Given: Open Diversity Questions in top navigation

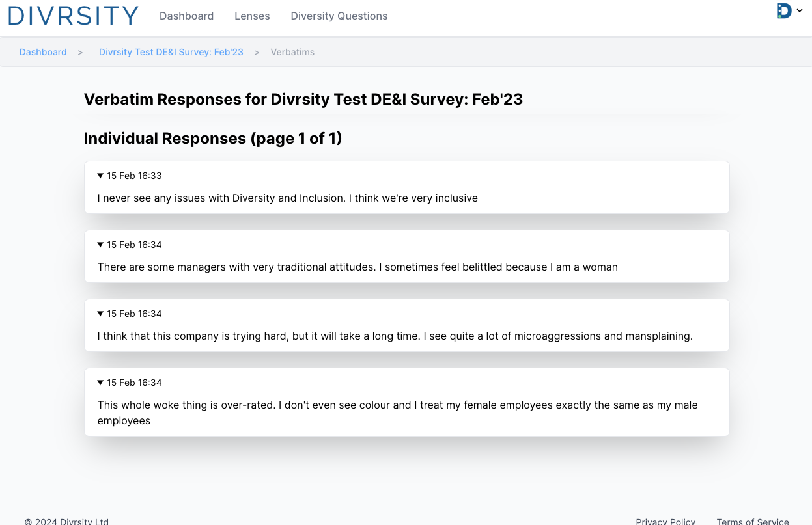Looking at the screenshot, I should pyautogui.click(x=339, y=16).
